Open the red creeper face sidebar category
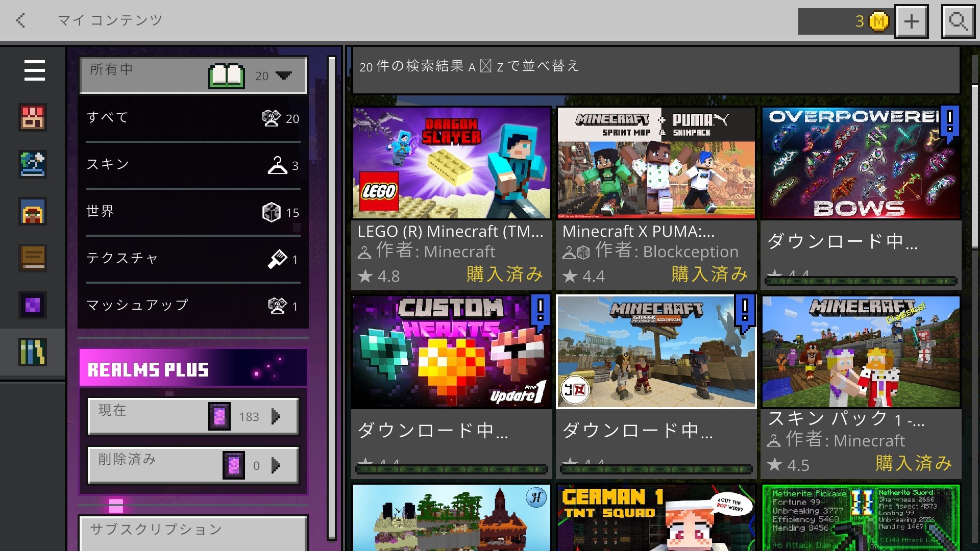Screen dimensions: 980x551 (x=33, y=117)
